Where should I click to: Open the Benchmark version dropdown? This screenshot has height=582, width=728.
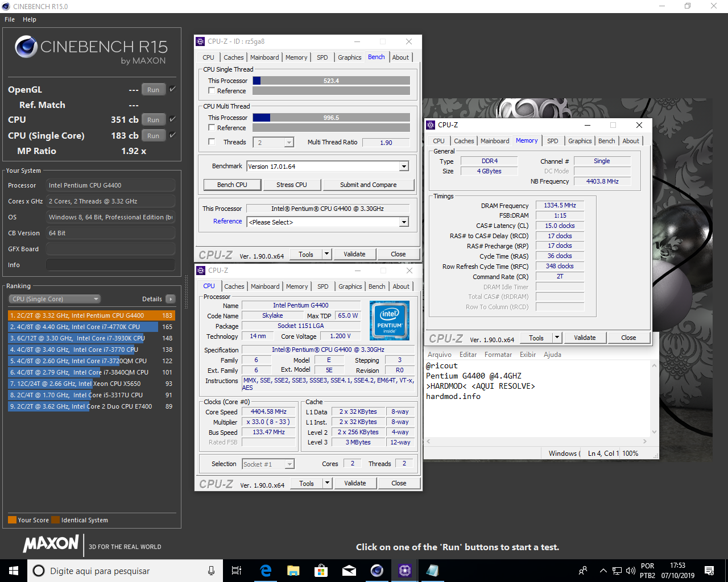(x=404, y=167)
